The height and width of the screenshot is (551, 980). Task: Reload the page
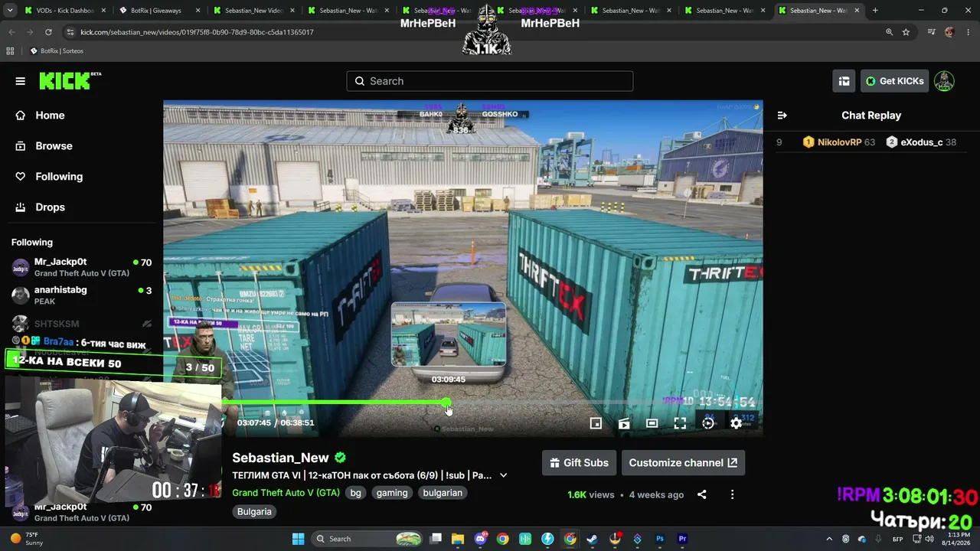click(x=48, y=32)
